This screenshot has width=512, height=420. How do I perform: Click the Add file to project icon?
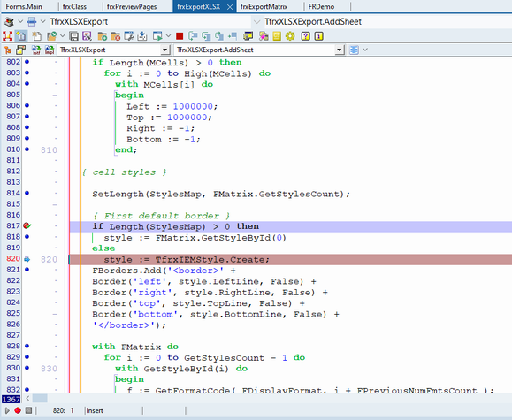tap(103, 36)
